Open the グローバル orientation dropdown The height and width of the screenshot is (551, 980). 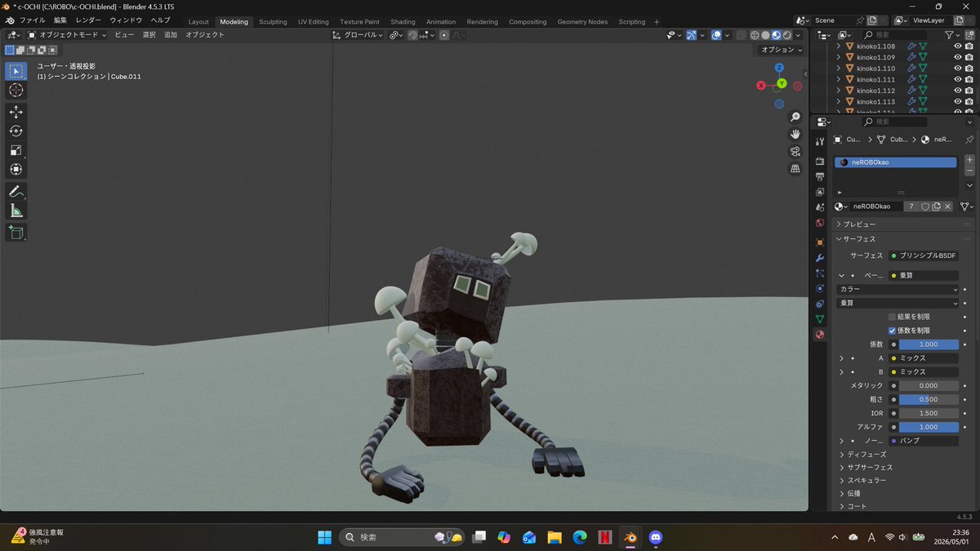coord(359,35)
